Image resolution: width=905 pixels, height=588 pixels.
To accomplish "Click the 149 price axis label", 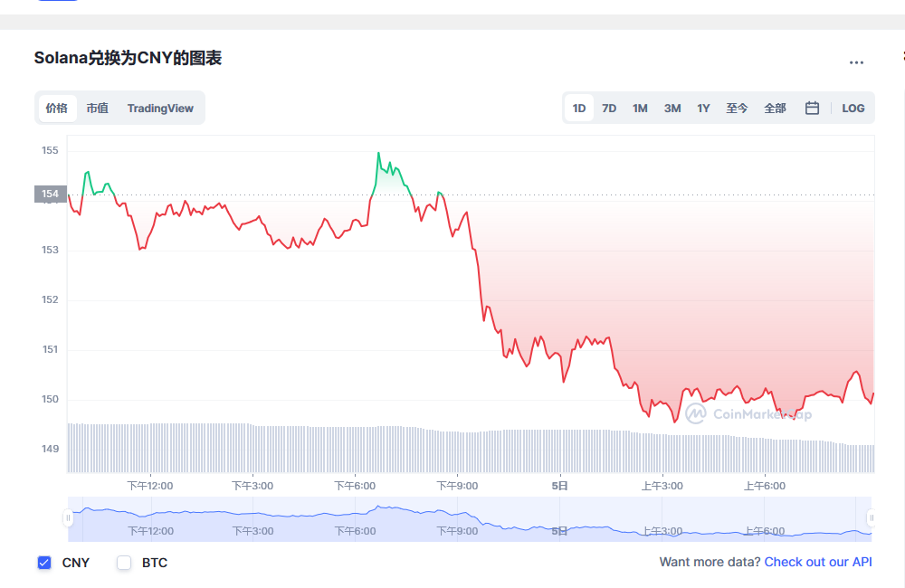I will 50,449.
